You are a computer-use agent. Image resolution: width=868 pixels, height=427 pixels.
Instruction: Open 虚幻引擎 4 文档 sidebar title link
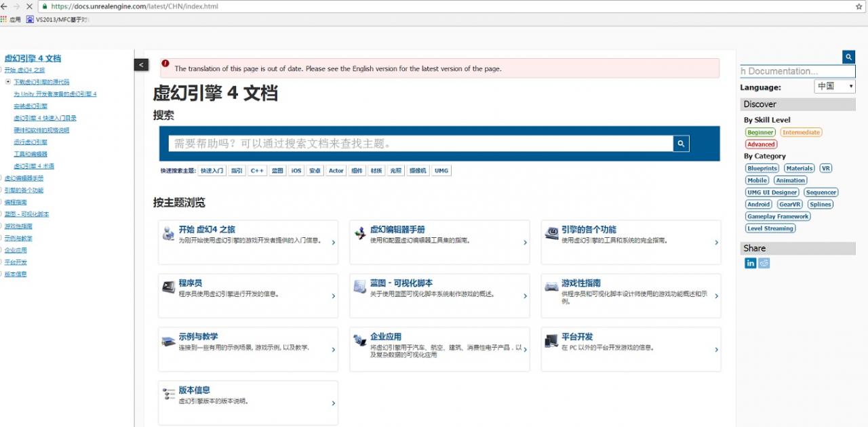(x=33, y=58)
